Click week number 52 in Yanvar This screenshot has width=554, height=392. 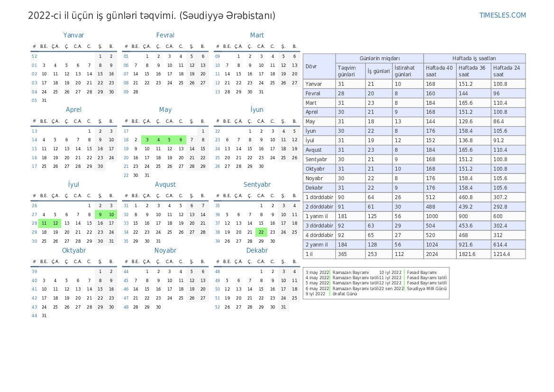[34, 56]
